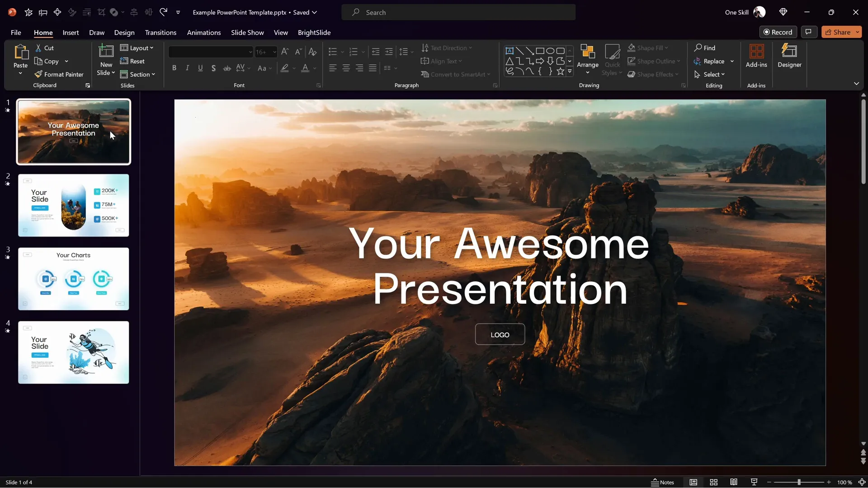The height and width of the screenshot is (488, 868).
Task: Toggle Bold formatting
Action: pos(174,68)
